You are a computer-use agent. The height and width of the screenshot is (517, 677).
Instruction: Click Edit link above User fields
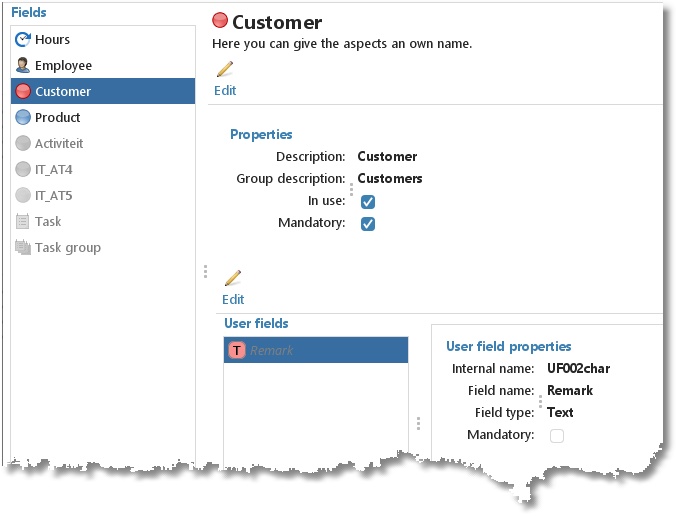click(x=233, y=299)
